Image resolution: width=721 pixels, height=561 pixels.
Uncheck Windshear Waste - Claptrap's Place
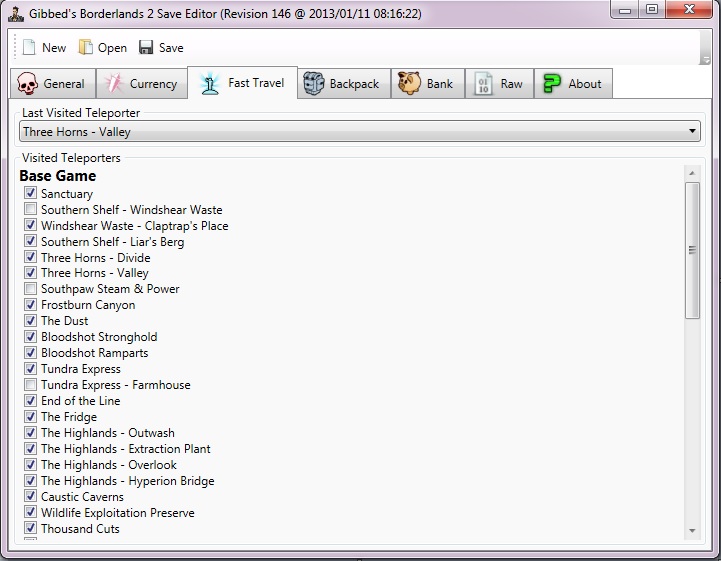point(30,225)
